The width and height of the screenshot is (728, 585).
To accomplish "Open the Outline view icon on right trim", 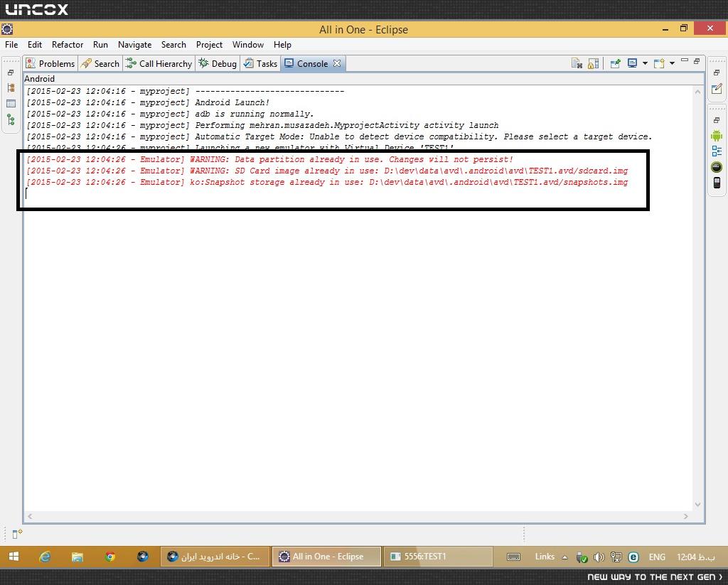I will click(717, 151).
